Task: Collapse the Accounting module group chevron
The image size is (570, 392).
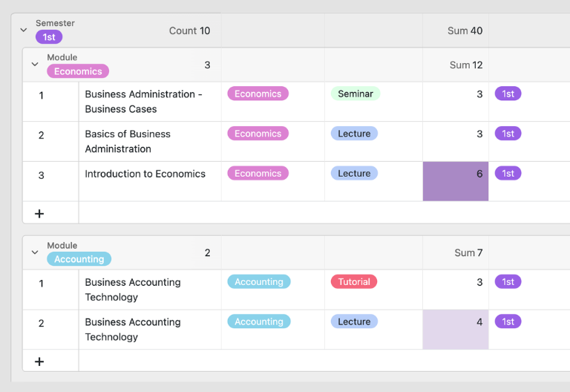Action: coord(35,252)
